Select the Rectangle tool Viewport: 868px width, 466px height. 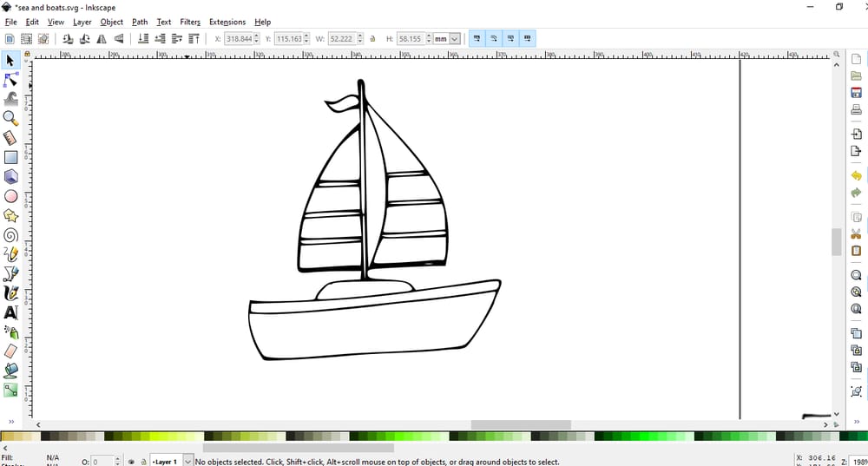pos(10,157)
